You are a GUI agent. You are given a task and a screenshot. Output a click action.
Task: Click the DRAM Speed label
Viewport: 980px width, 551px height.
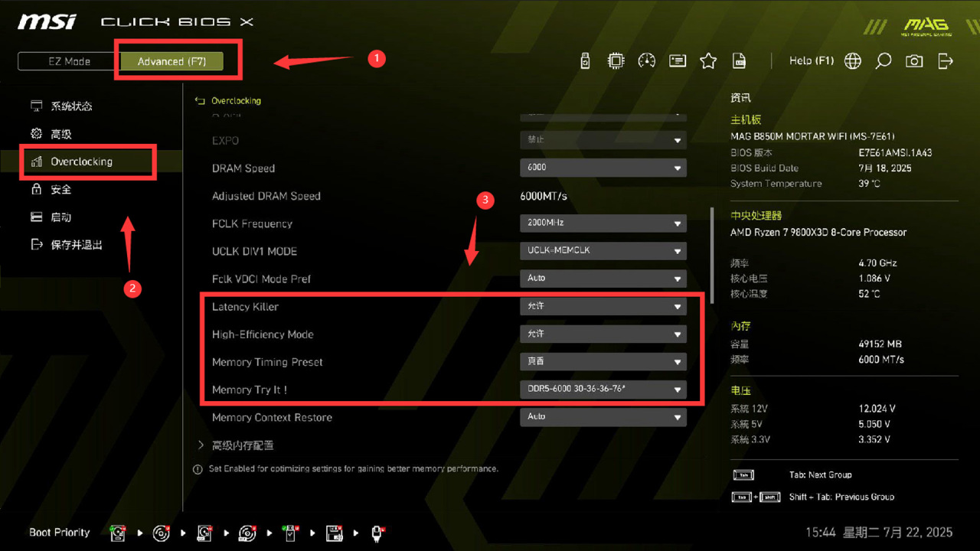pyautogui.click(x=243, y=168)
